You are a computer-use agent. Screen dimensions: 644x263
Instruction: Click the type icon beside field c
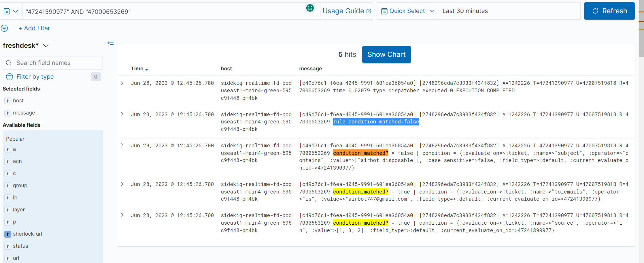click(x=8, y=173)
